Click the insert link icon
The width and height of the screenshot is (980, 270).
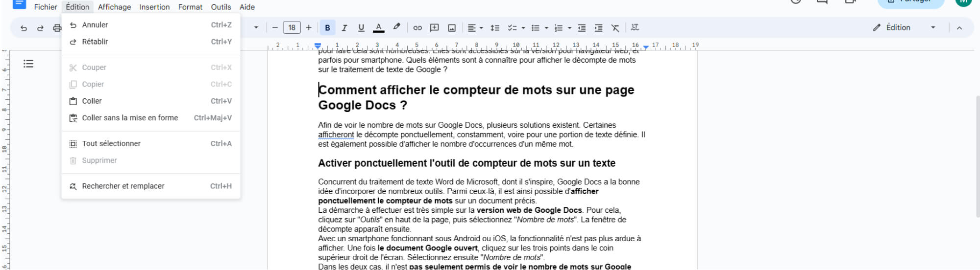pyautogui.click(x=417, y=28)
